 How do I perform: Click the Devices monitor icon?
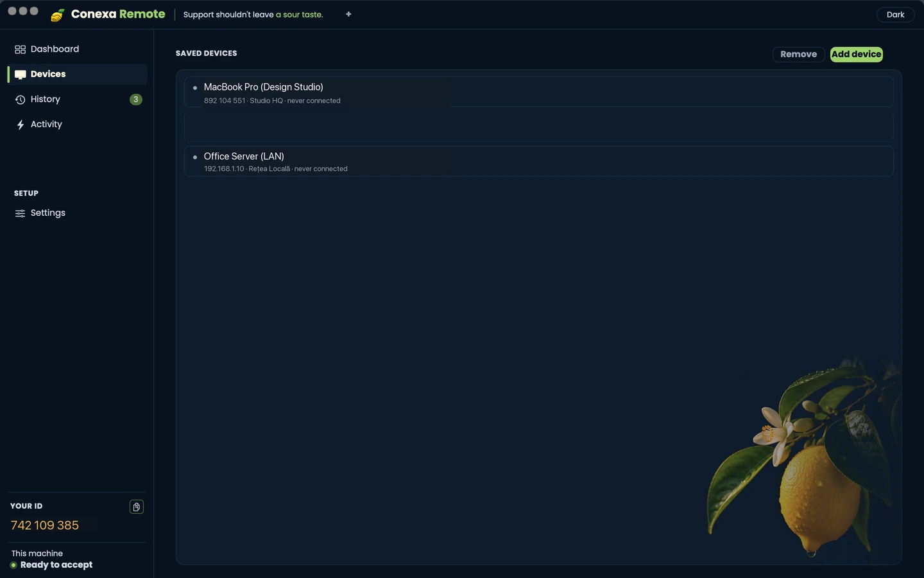point(20,74)
